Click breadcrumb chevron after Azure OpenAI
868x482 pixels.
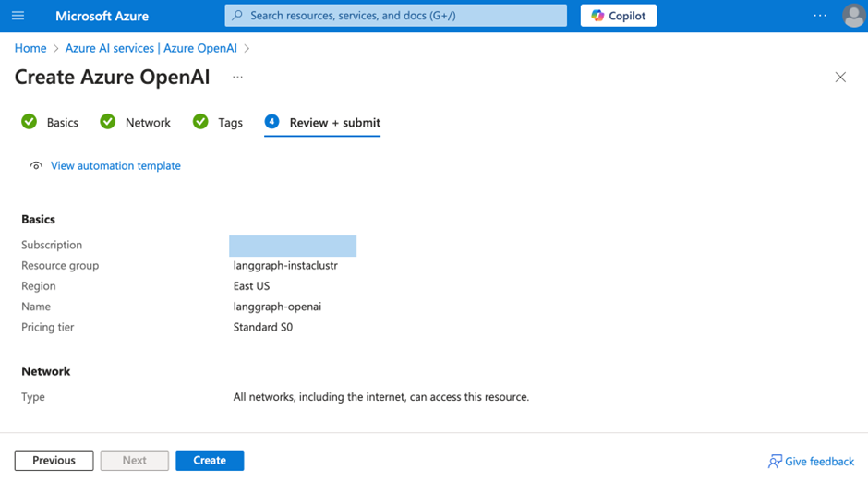click(x=247, y=49)
